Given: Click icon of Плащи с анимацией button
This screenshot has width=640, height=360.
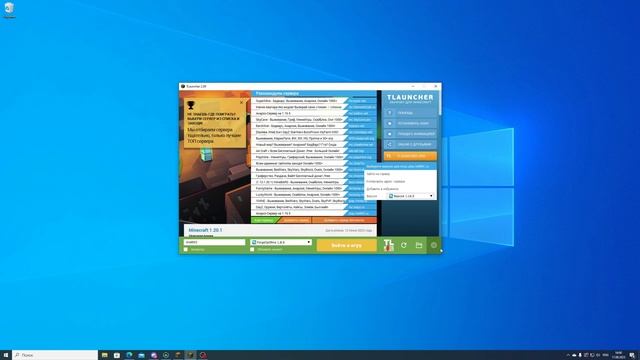Looking at the screenshot, I should [x=390, y=134].
